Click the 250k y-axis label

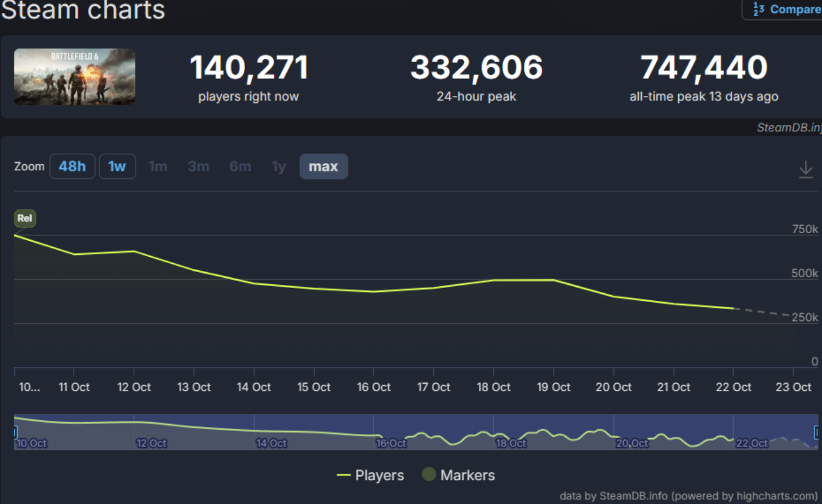[x=805, y=317]
